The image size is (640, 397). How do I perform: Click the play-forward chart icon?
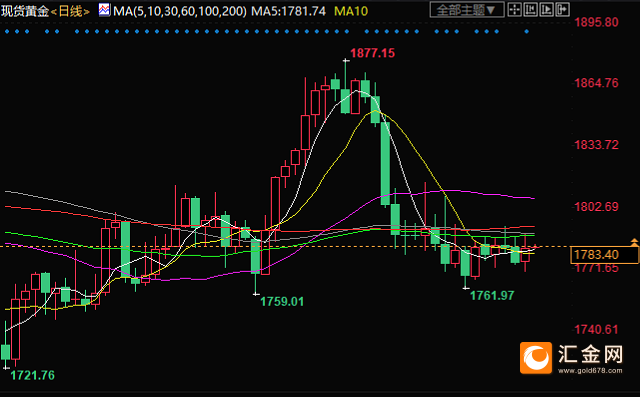coord(547,9)
